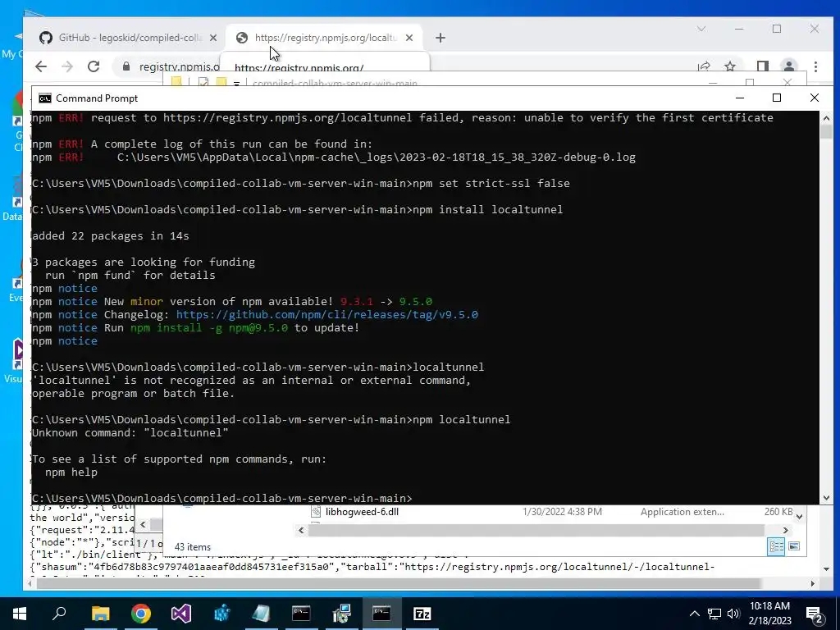The height and width of the screenshot is (630, 840).
Task: Click the 1/30/2022 4:38 PM date cell
Action: [562, 512]
